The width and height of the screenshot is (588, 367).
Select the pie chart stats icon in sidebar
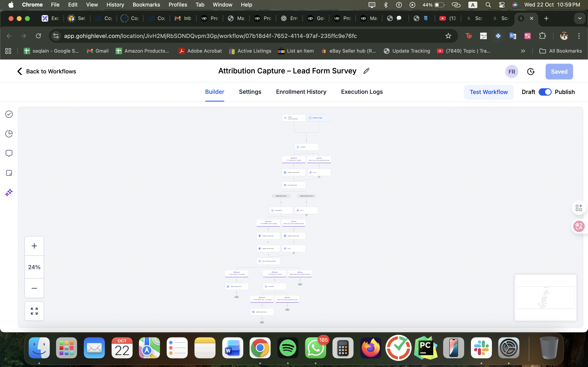coord(9,134)
